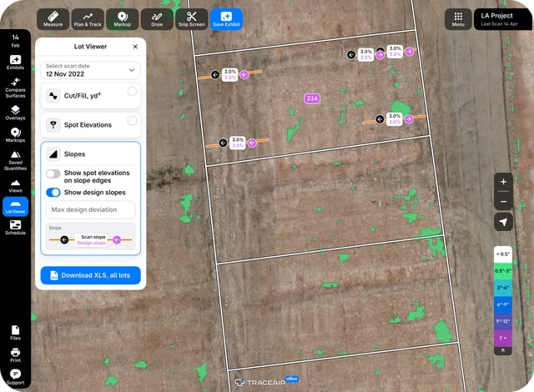
Task: Open the Menu grid
Action: click(458, 19)
